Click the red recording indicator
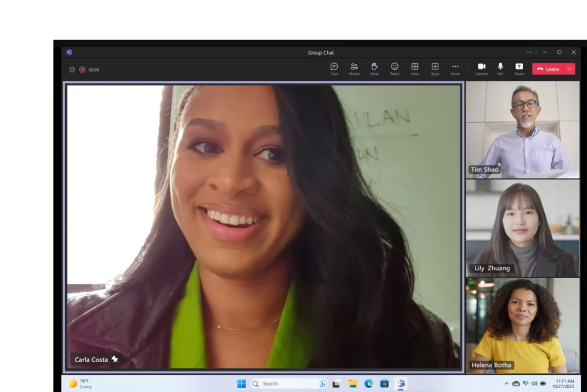587x392 pixels. (82, 70)
